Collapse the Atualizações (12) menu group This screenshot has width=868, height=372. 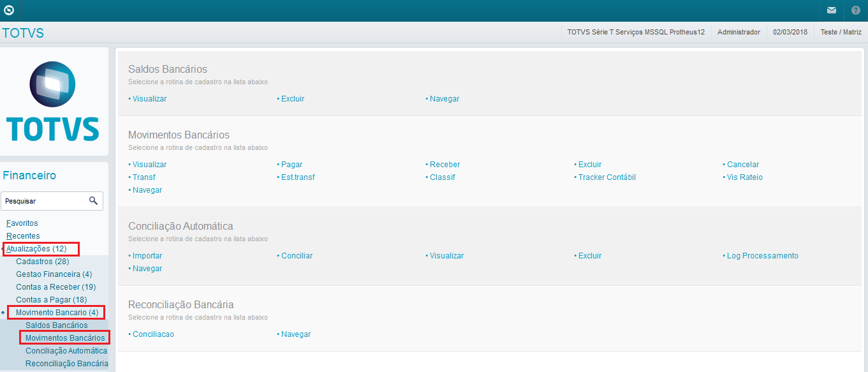coord(36,249)
